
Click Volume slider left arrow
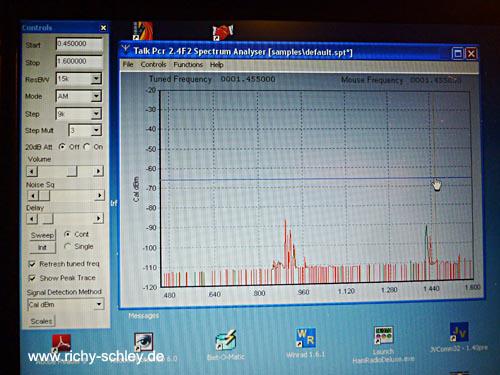point(32,171)
